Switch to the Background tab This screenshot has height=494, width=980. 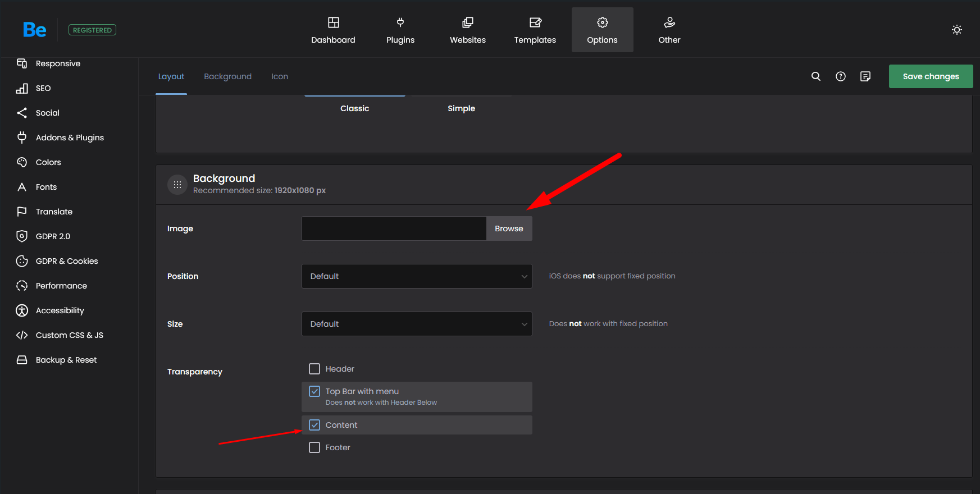click(227, 76)
